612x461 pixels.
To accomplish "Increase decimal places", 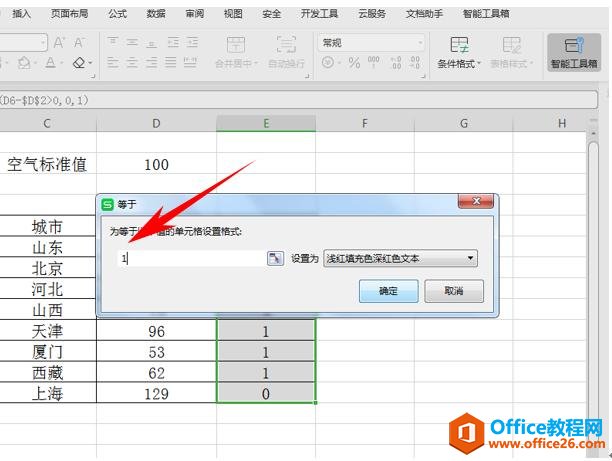I will pos(396,62).
